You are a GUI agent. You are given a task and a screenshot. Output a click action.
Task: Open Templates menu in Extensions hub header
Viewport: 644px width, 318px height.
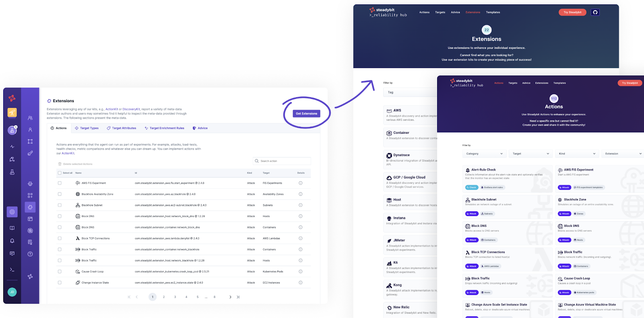pos(493,12)
